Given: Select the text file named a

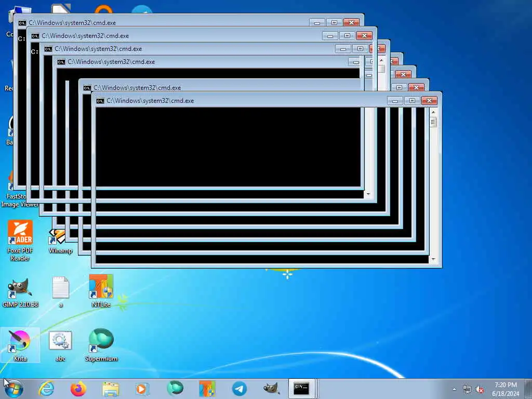Looking at the screenshot, I should point(61,292).
